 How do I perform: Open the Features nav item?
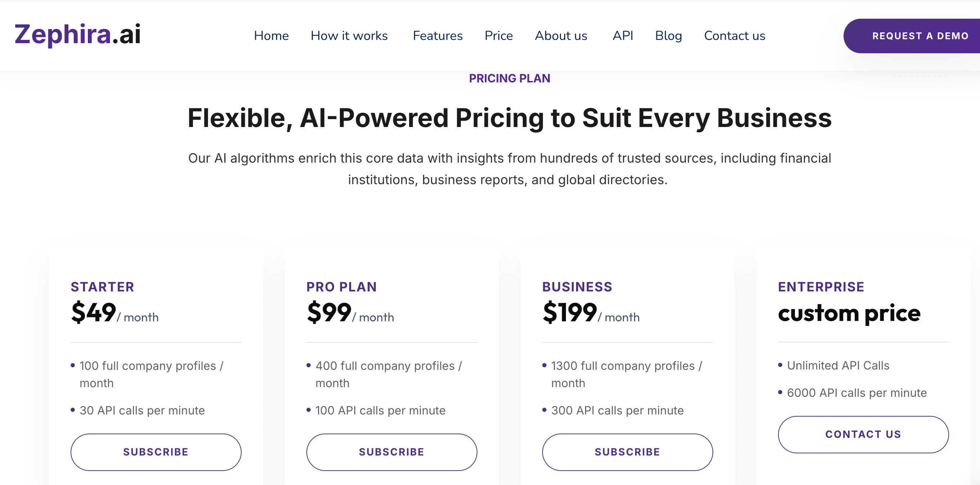click(x=437, y=36)
